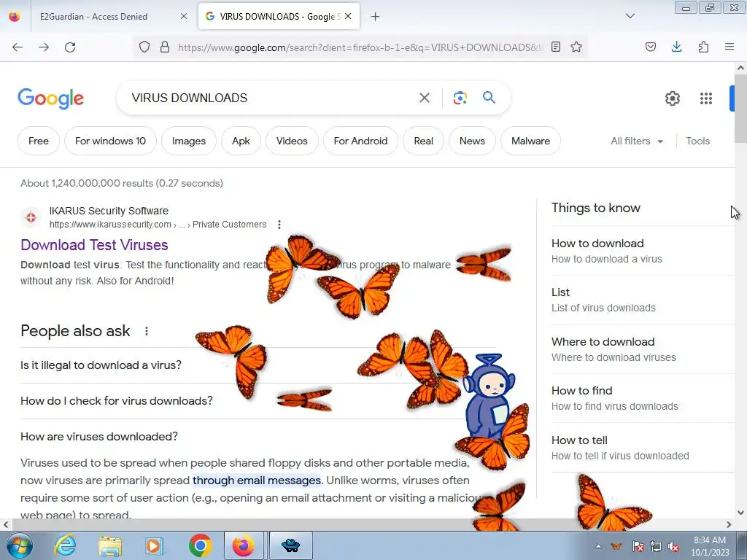Viewport: 747px width, 560px height.
Task: Open a new browser tab
Action: point(376,17)
